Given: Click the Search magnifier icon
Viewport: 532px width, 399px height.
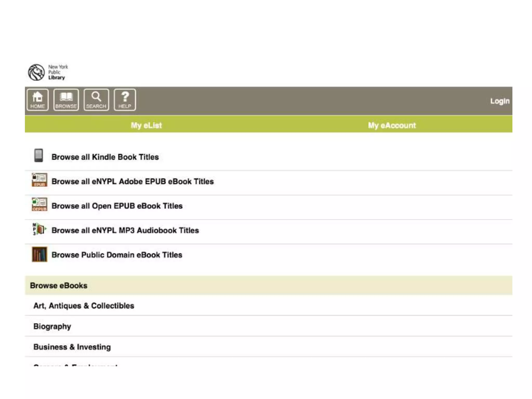Looking at the screenshot, I should (x=96, y=100).
